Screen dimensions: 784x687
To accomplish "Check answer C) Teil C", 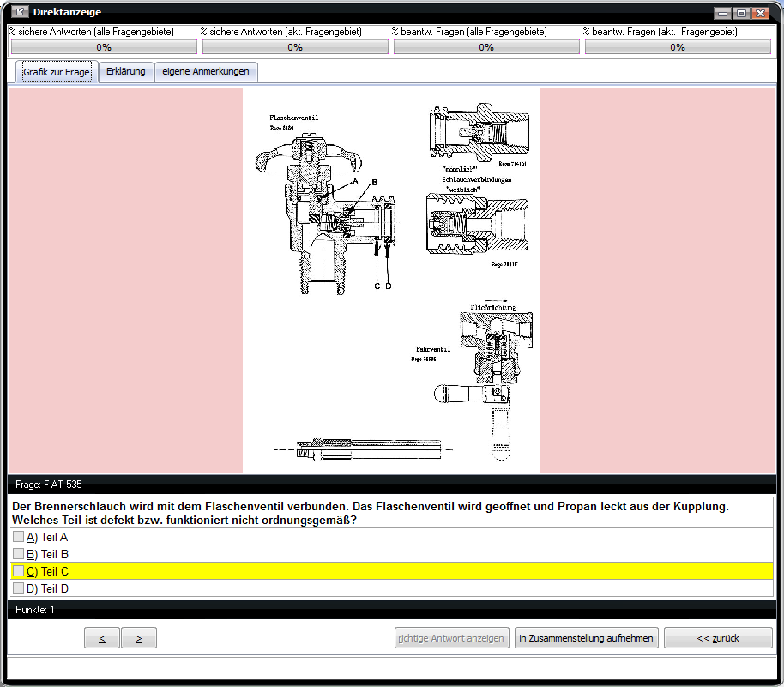I will (x=19, y=570).
